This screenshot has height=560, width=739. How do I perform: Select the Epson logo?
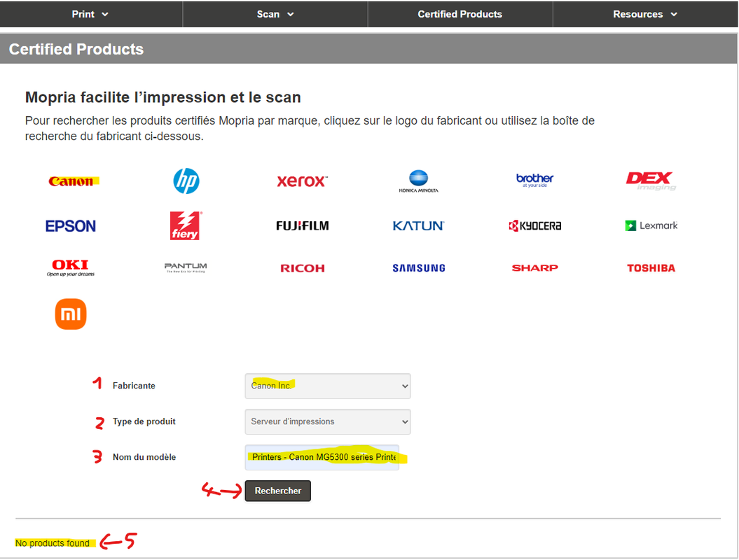[71, 226]
